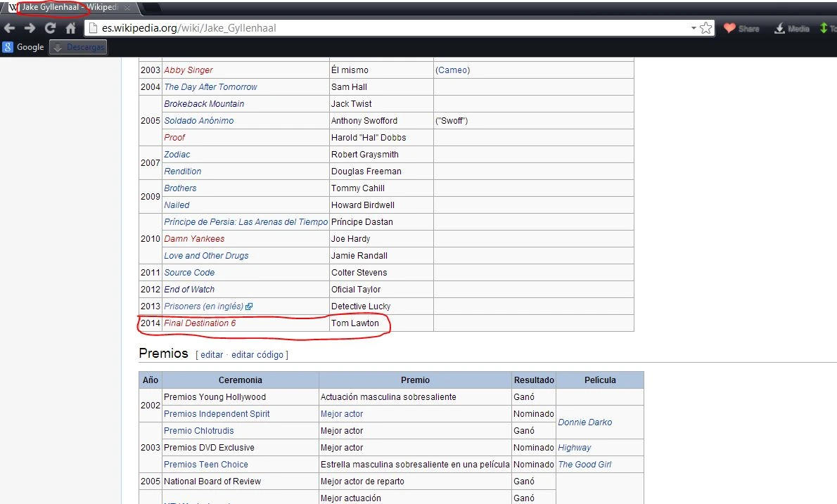The image size is (837, 504).
Task: Click editar código link beside Premios
Action: point(257,355)
